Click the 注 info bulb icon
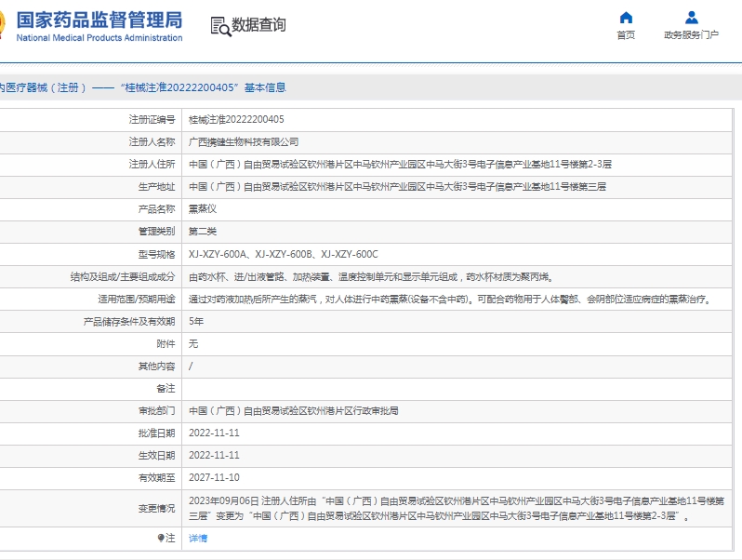The width and height of the screenshot is (742, 560). [161, 538]
